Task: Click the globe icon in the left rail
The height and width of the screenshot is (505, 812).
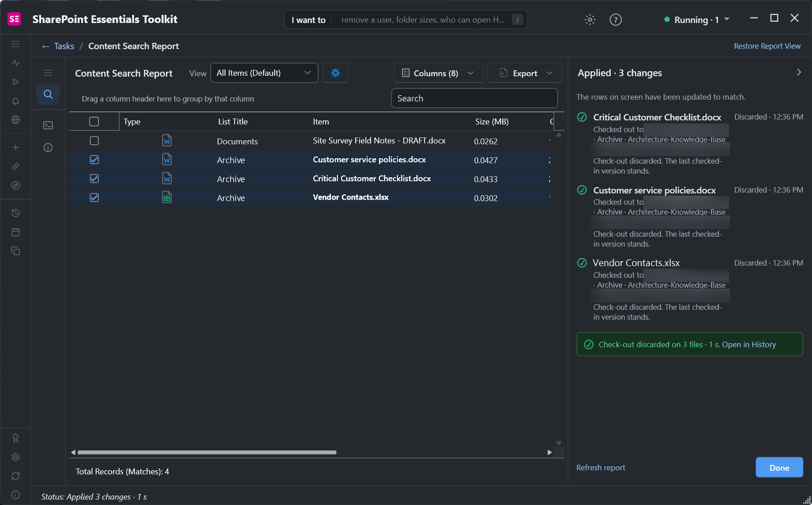Action: 16,120
